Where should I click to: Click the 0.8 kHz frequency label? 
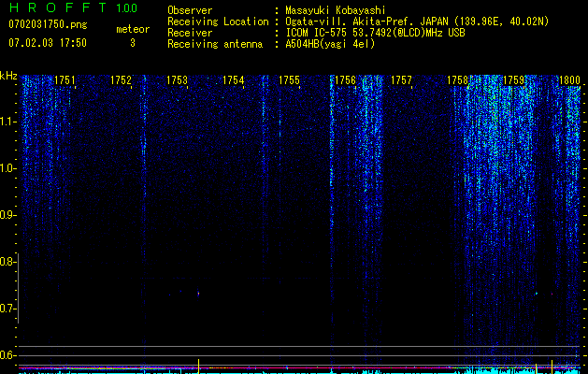pyautogui.click(x=7, y=262)
